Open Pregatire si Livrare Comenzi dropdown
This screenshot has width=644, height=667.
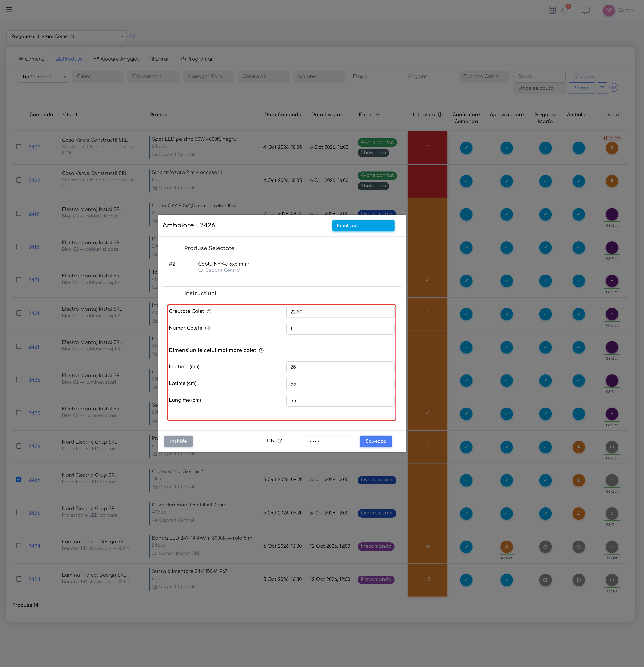pos(66,36)
